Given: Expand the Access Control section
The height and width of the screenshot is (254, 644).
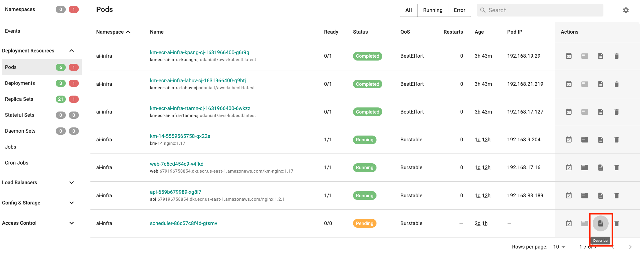Looking at the screenshot, I should pyautogui.click(x=72, y=223).
